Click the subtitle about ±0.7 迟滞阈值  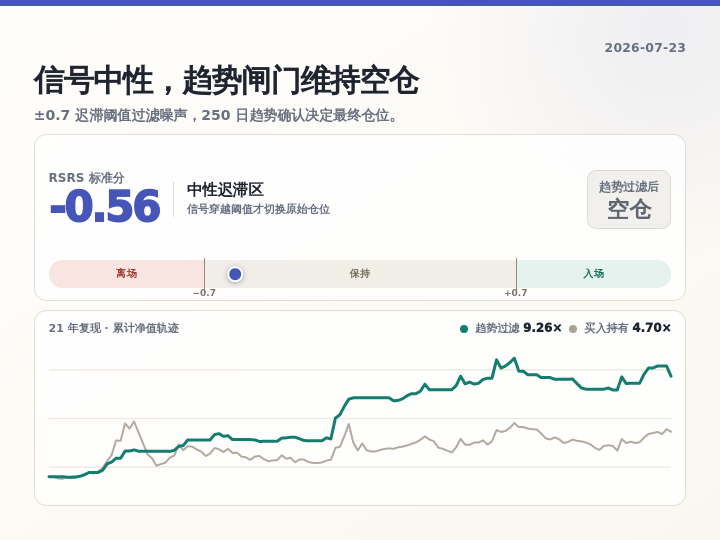click(x=216, y=115)
